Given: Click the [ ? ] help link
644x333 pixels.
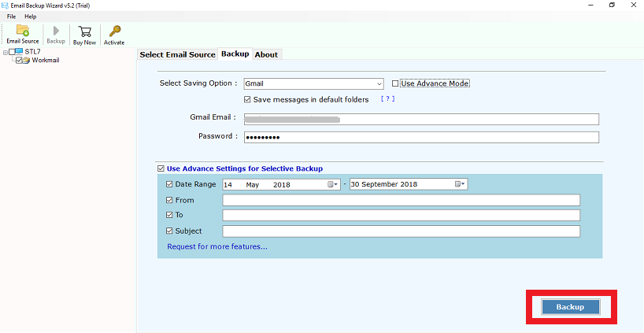Looking at the screenshot, I should point(387,99).
